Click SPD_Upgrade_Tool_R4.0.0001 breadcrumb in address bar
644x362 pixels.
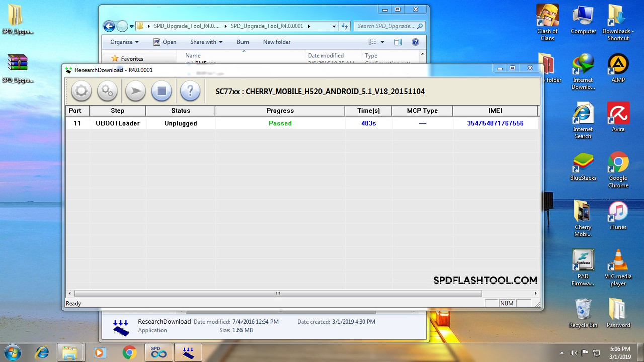[267, 26]
